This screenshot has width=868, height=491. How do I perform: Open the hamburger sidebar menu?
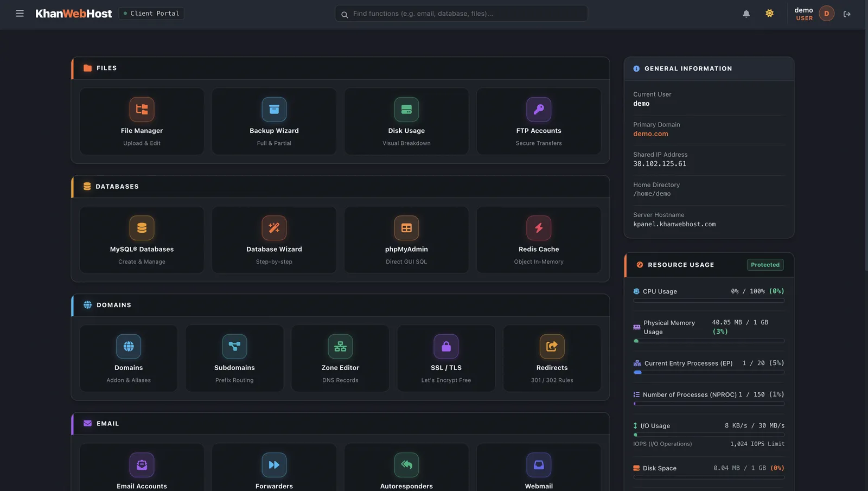(x=20, y=14)
